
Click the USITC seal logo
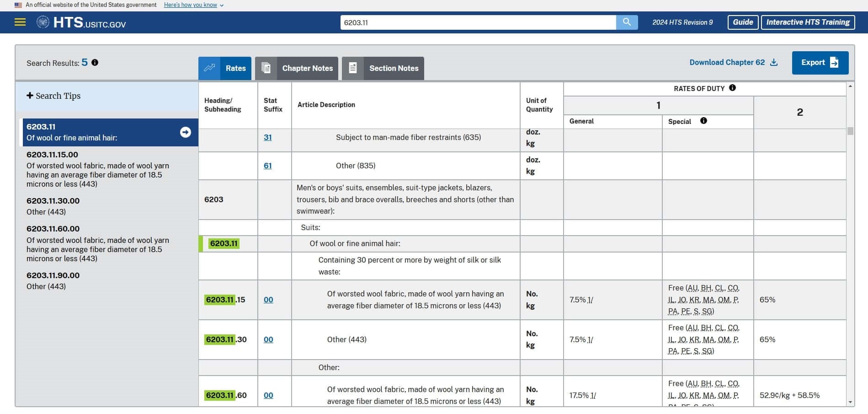[x=43, y=22]
